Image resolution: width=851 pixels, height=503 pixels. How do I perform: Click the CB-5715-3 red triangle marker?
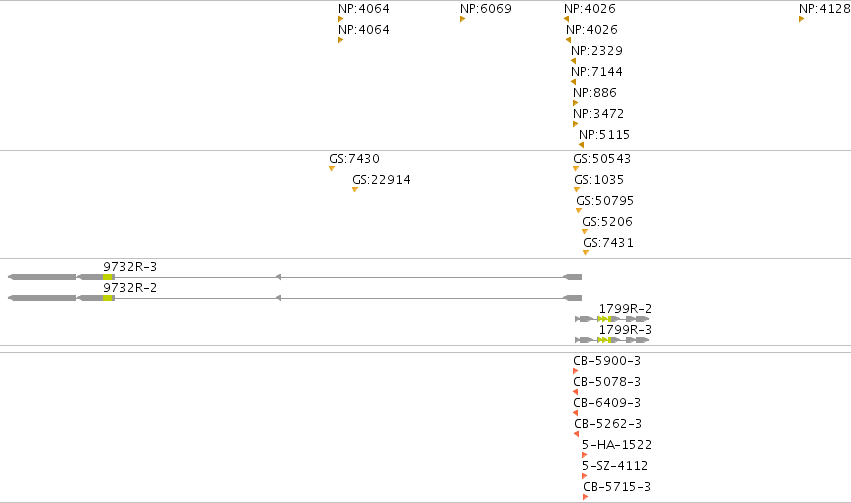pyautogui.click(x=586, y=497)
